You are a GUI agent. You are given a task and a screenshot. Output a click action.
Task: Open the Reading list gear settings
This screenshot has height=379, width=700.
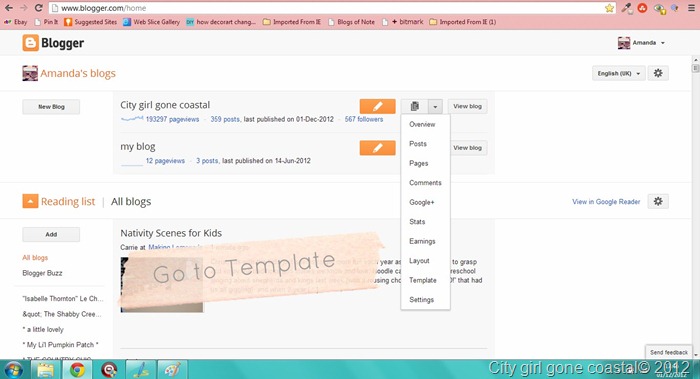[658, 201]
